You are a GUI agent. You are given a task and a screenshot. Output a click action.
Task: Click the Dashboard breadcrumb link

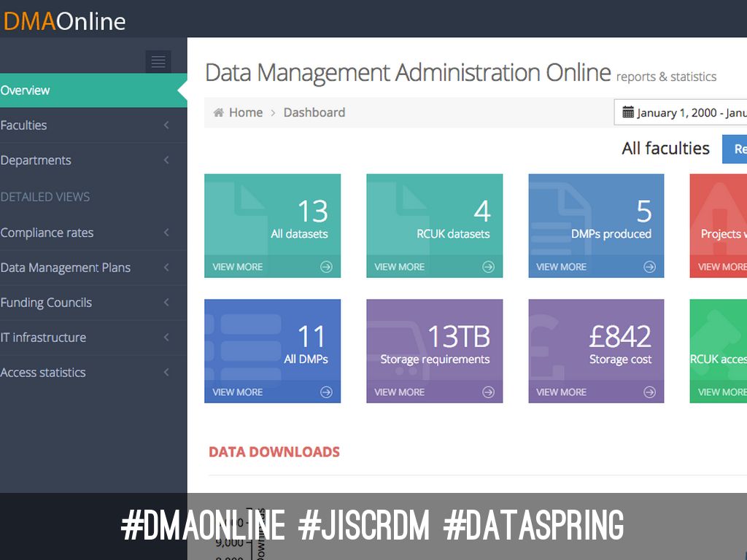pyautogui.click(x=314, y=112)
